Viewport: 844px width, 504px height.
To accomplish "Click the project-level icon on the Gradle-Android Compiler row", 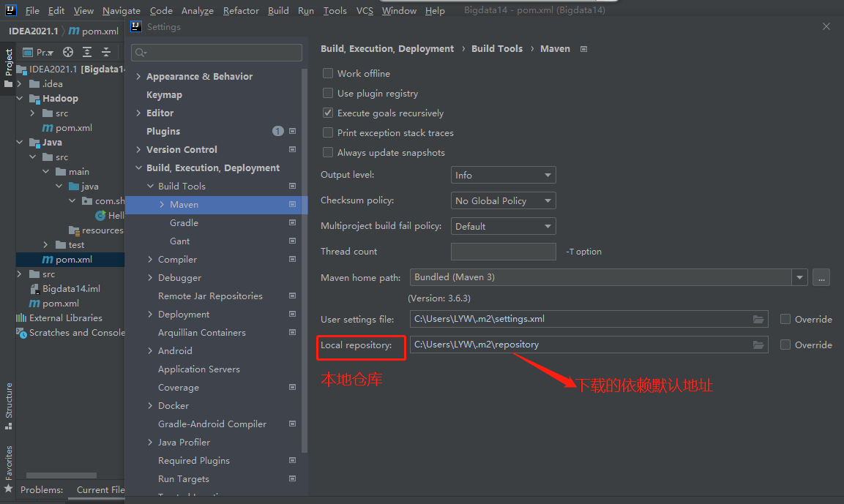I will (292, 424).
